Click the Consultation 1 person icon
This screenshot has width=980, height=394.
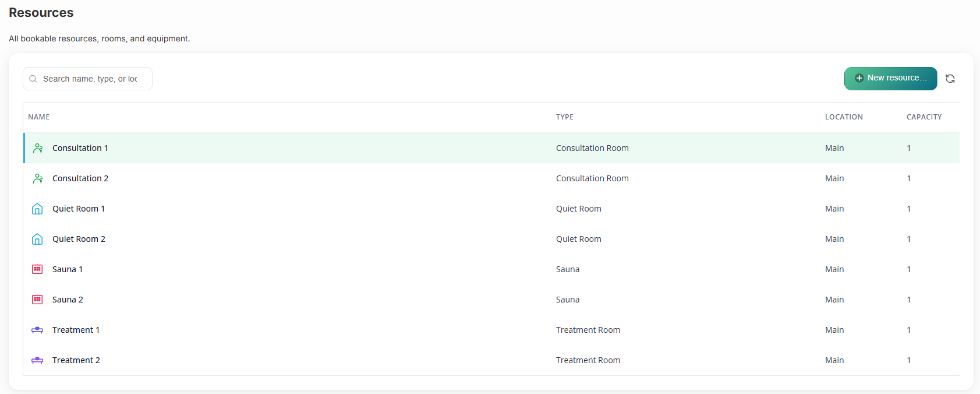pyautogui.click(x=38, y=148)
